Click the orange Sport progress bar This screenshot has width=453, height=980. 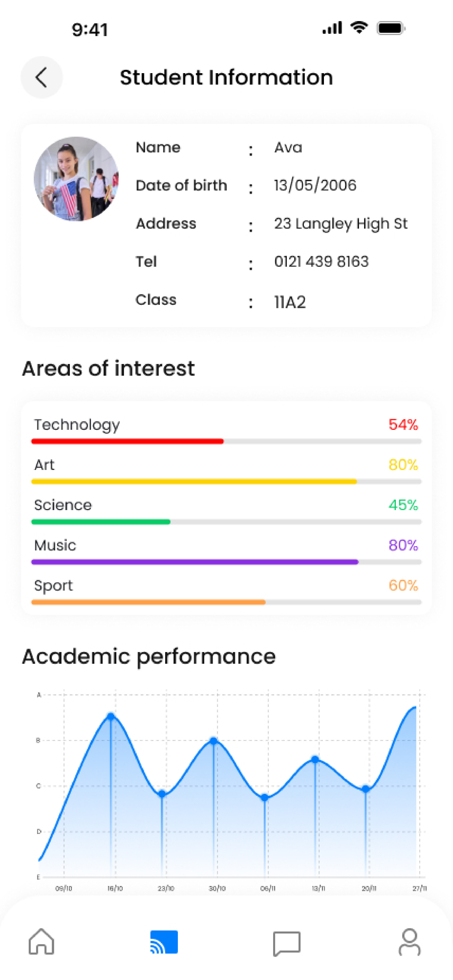point(148,602)
